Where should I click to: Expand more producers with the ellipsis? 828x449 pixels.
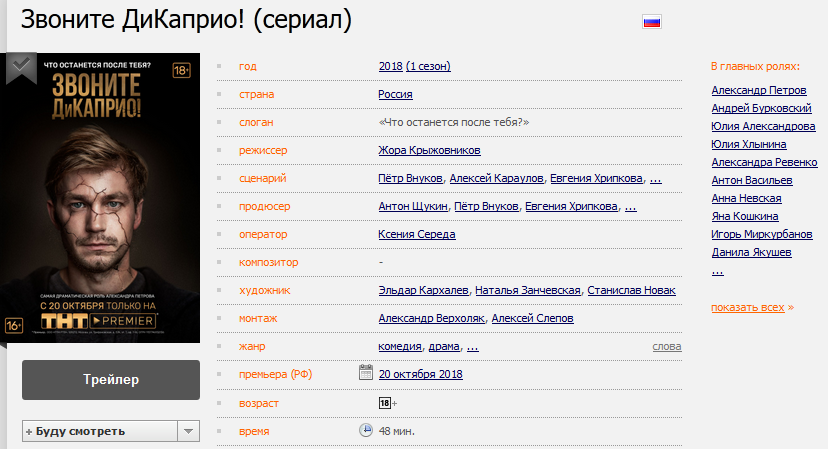pyautogui.click(x=631, y=207)
